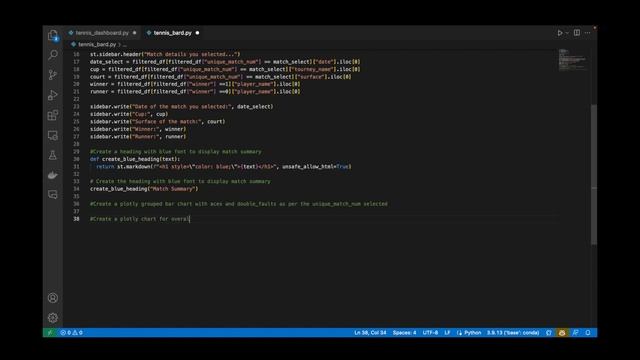Open the Accounts menu icon
This screenshot has height=360, width=640.
coord(53,298)
